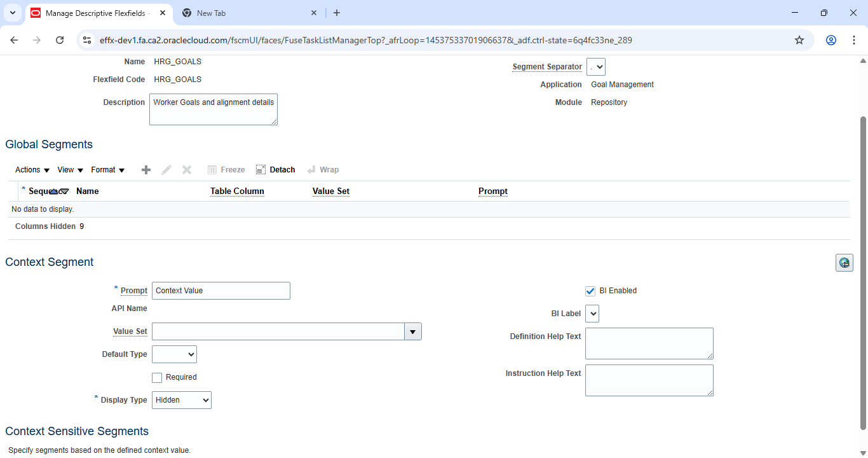Bookmark this page with the star icon

click(799, 40)
